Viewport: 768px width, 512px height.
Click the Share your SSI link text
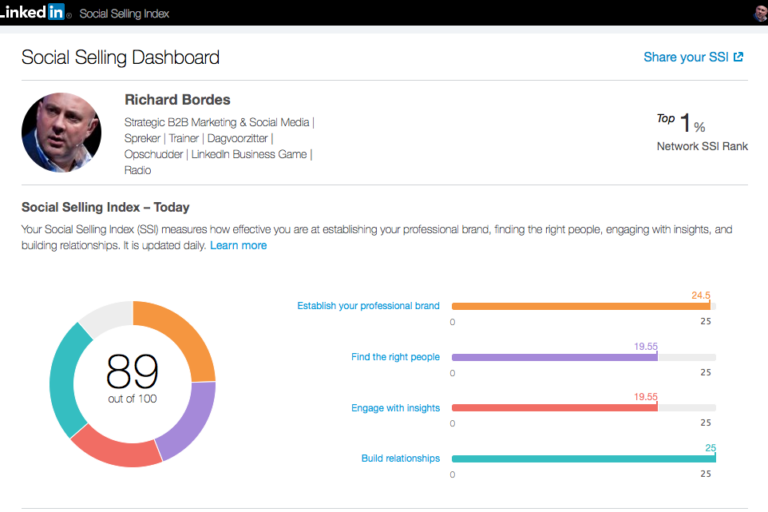point(686,57)
